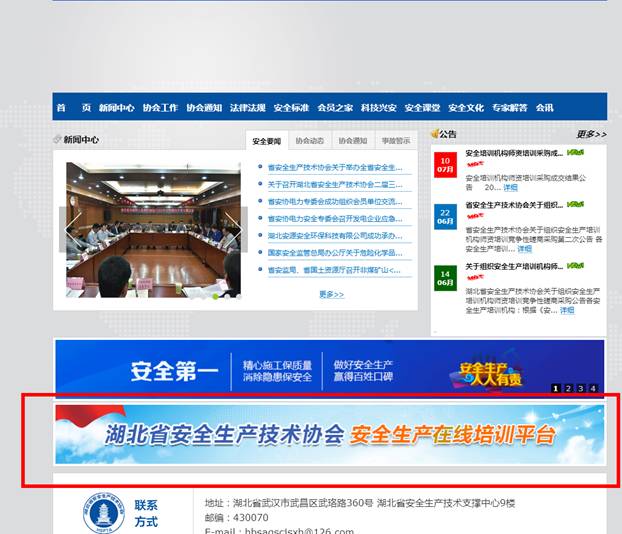
Task: Click the 安全第一 blue banner
Action: [330, 369]
